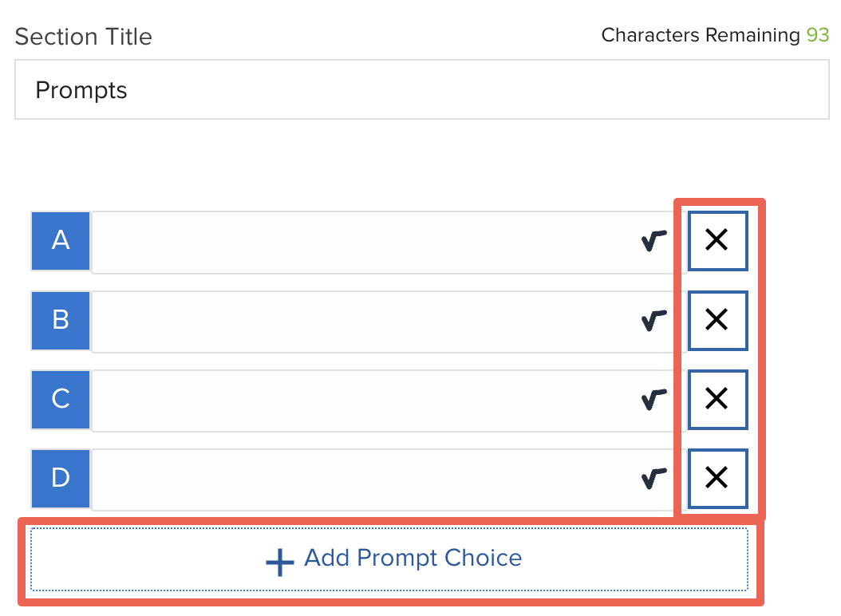Click the checkmark icon on choice B
Image resolution: width=841 pixels, height=616 pixels.
pyautogui.click(x=652, y=320)
